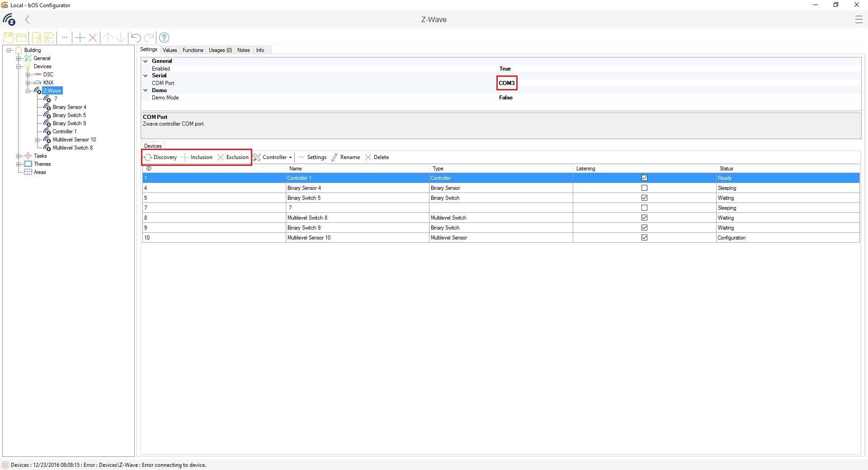Screen dimensions: 868x470
Task: Expand the Multilevel Sensor 10 tree node
Action: click(x=38, y=140)
